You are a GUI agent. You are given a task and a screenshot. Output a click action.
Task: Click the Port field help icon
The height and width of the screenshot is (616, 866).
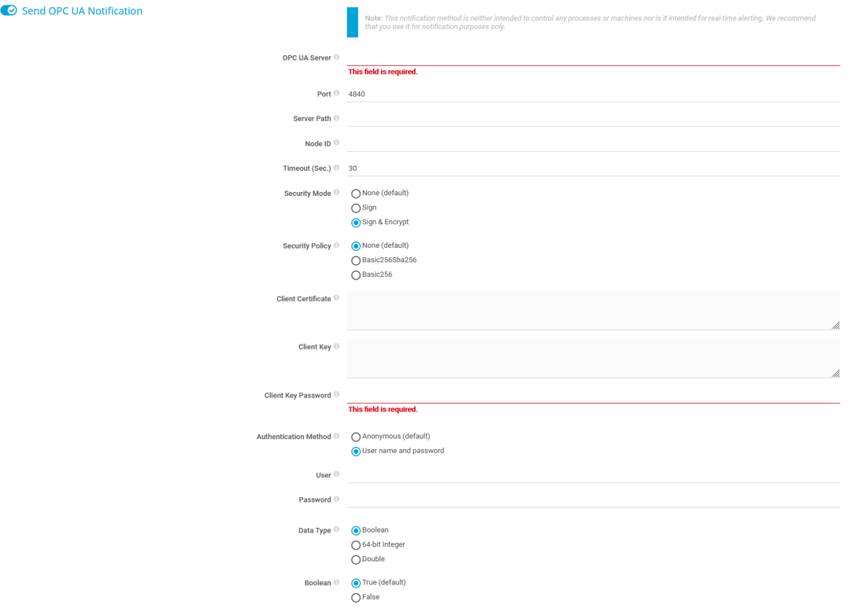[339, 92]
